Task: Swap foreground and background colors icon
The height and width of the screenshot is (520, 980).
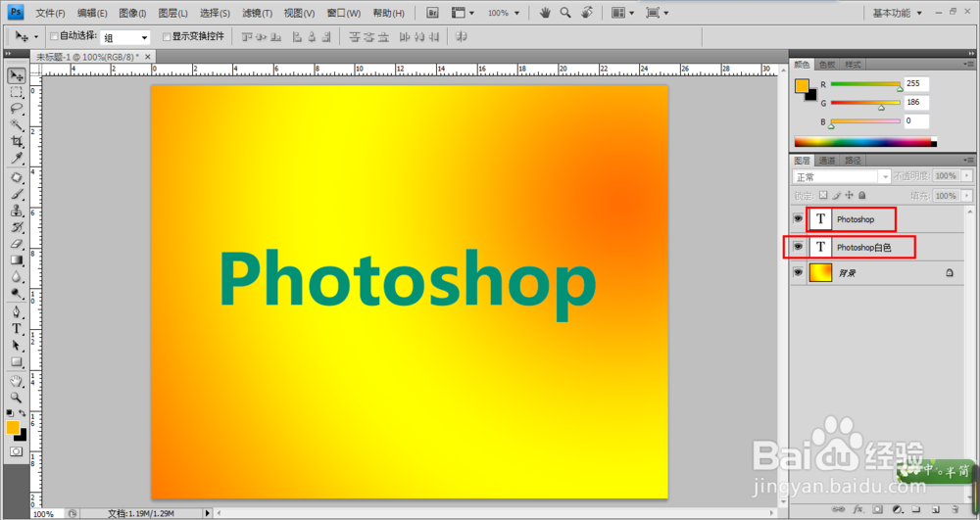Action: click(x=23, y=413)
